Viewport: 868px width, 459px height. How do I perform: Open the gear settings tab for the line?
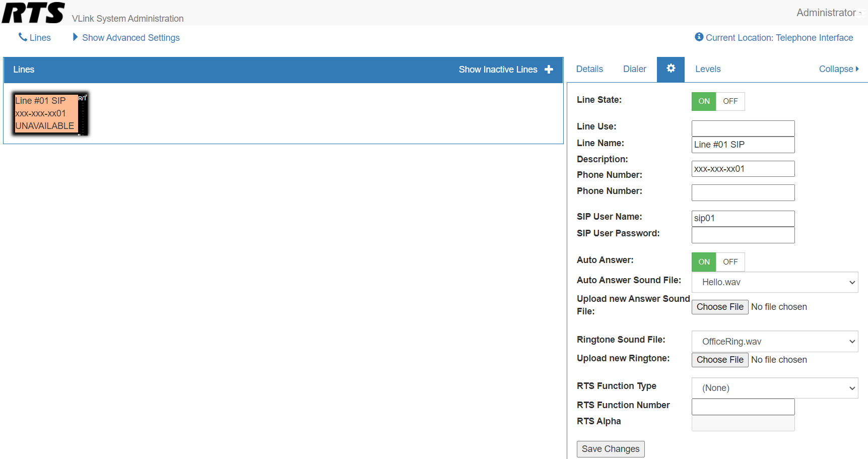(x=671, y=69)
